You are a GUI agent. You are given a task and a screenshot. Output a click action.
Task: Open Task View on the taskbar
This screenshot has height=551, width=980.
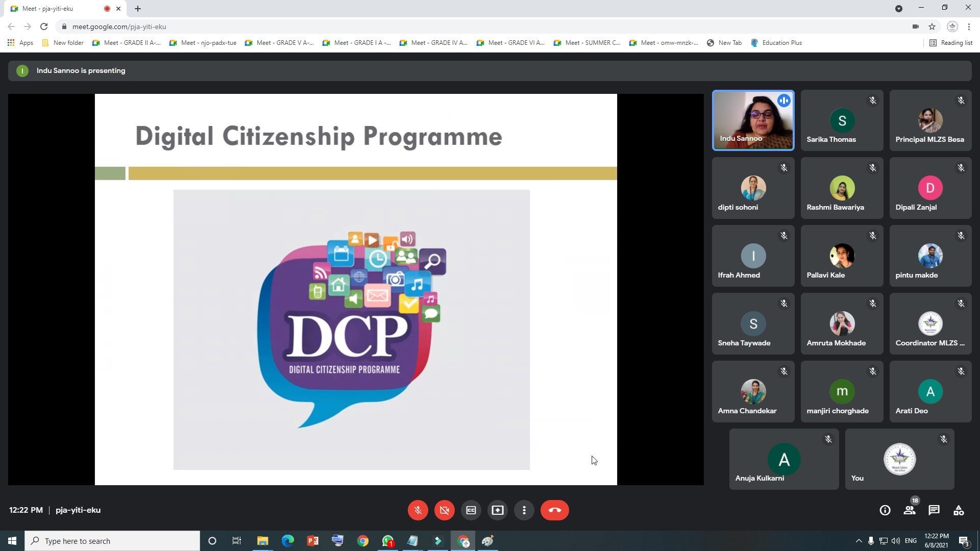237,541
